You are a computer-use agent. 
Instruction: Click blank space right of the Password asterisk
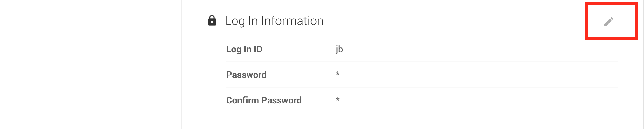[x=456, y=75]
